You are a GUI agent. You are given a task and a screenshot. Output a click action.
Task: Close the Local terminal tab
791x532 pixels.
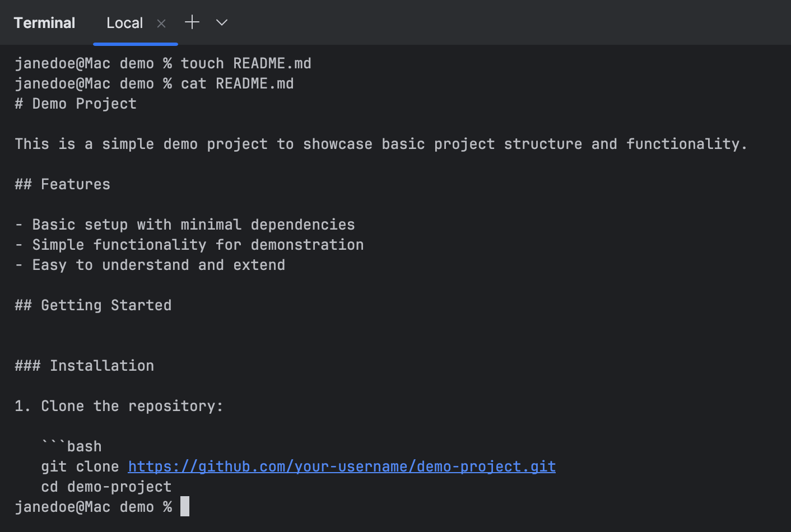[161, 24]
